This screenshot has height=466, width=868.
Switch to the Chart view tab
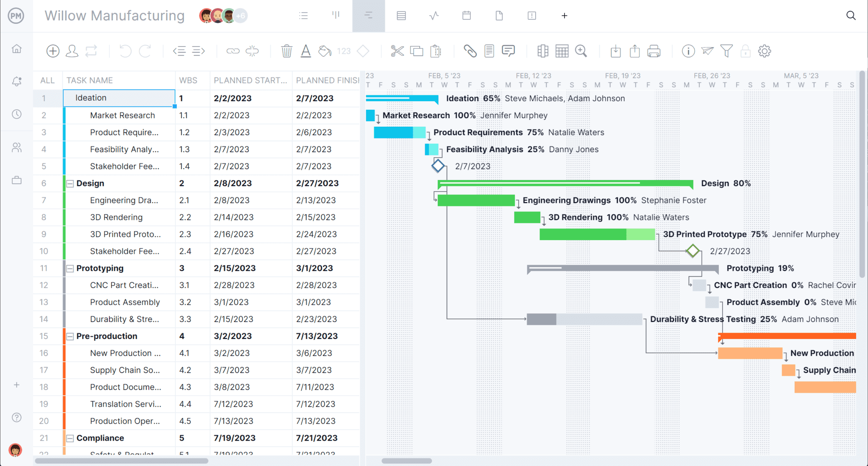pos(434,16)
